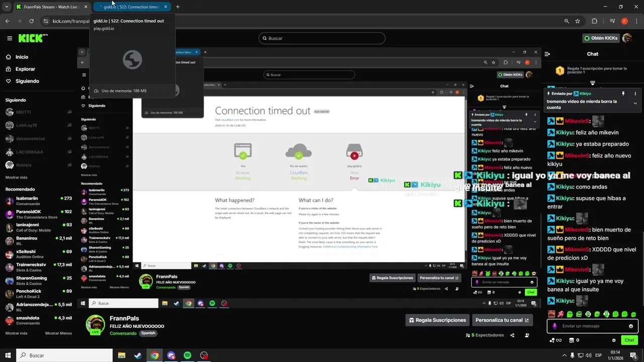Screen dimensions: 644x362
Task: Open Siguiendo in the sidebar navigation
Action: coord(27,81)
